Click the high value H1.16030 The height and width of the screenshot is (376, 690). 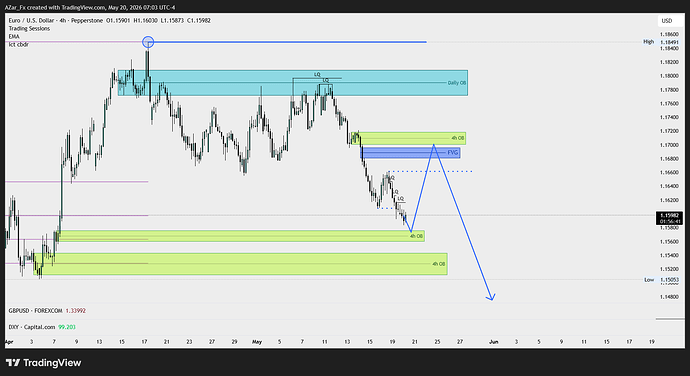145,20
